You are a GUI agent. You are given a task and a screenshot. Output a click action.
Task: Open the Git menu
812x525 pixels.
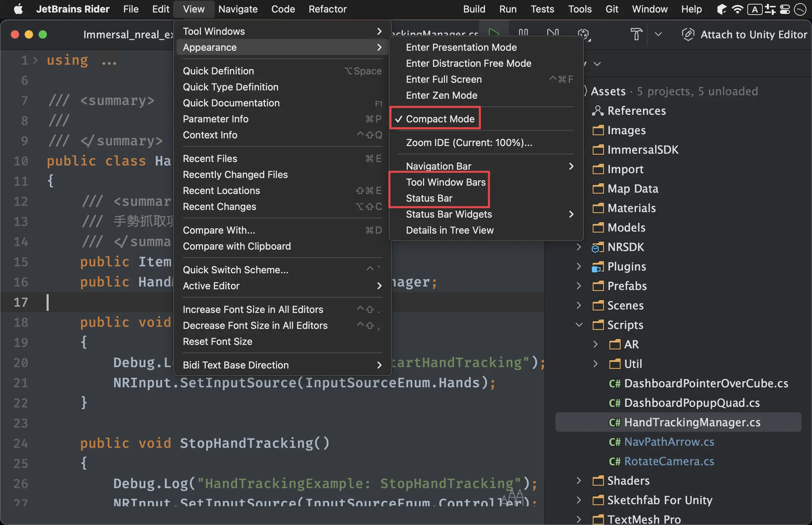pyautogui.click(x=611, y=9)
